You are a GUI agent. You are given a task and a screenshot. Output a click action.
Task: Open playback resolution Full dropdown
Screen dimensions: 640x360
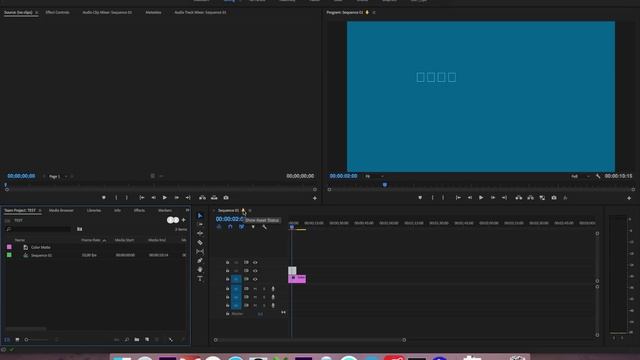580,176
